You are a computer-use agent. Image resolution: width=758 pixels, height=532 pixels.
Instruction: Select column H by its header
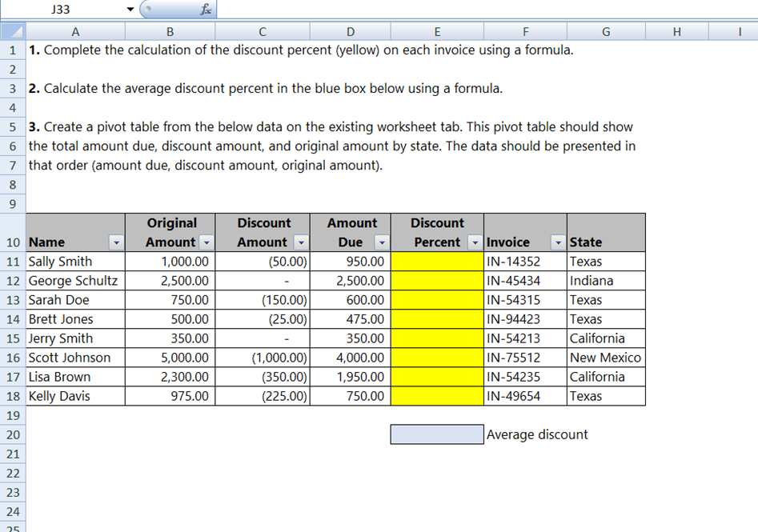[x=676, y=31]
